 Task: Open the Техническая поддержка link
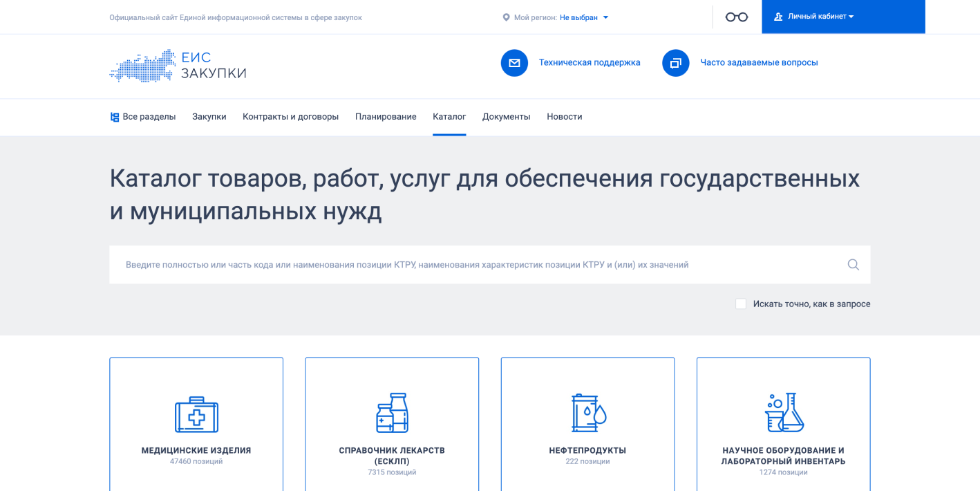point(590,63)
